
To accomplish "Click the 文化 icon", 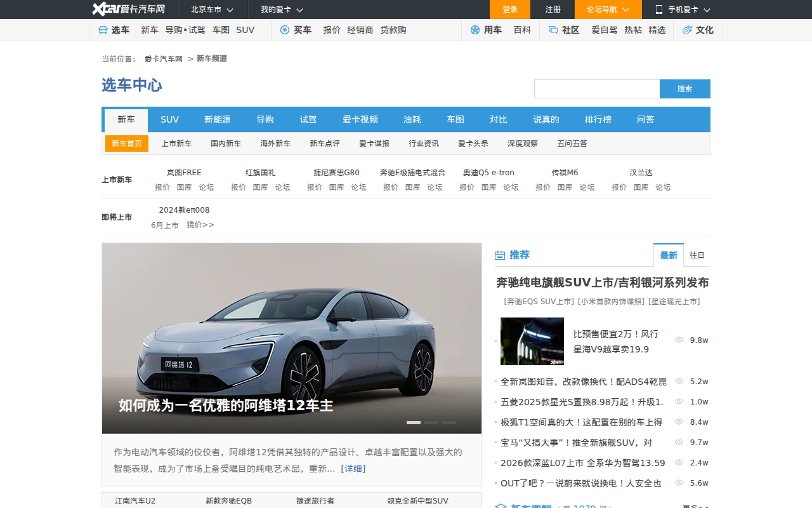I will tap(687, 30).
